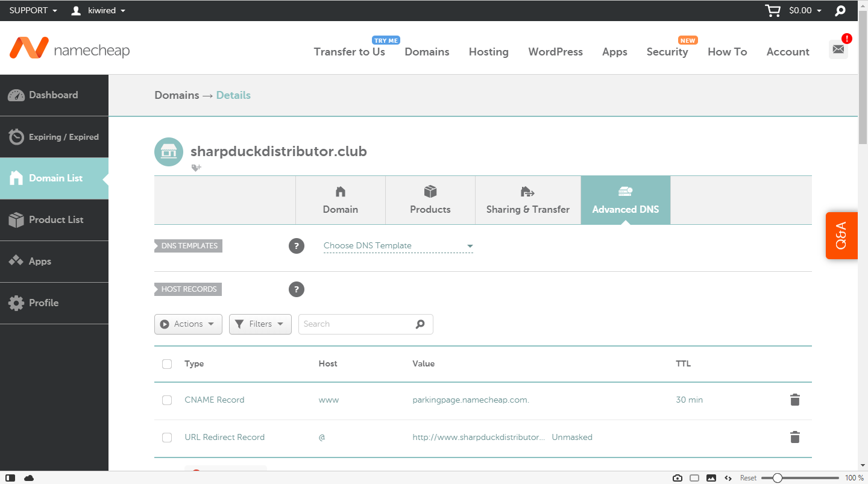Expand the SUPPORT dropdown
Image resolution: width=868 pixels, height=484 pixels.
pyautogui.click(x=33, y=11)
